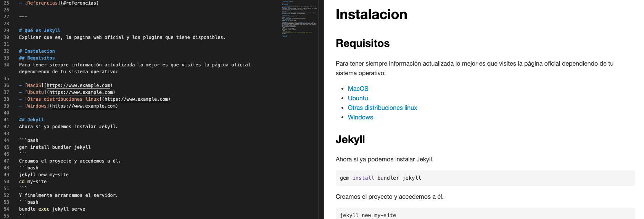The width and height of the screenshot is (644, 219).
Task: Open the Ubuntu link in preview
Action: pyautogui.click(x=358, y=98)
